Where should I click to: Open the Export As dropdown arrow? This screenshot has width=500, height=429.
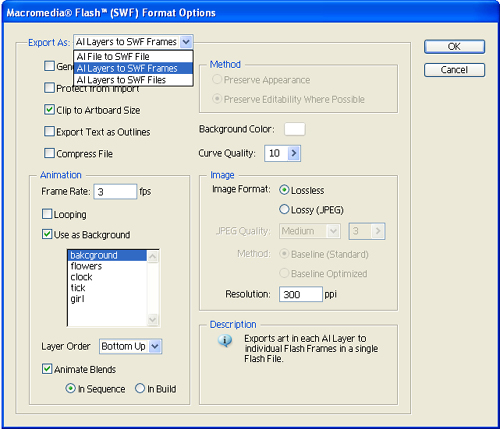[186, 42]
